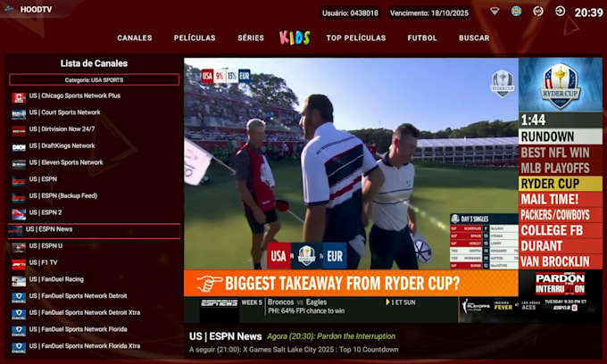Click the Agora: Pardon the Interruption text
The image size is (607, 364).
[x=331, y=336]
